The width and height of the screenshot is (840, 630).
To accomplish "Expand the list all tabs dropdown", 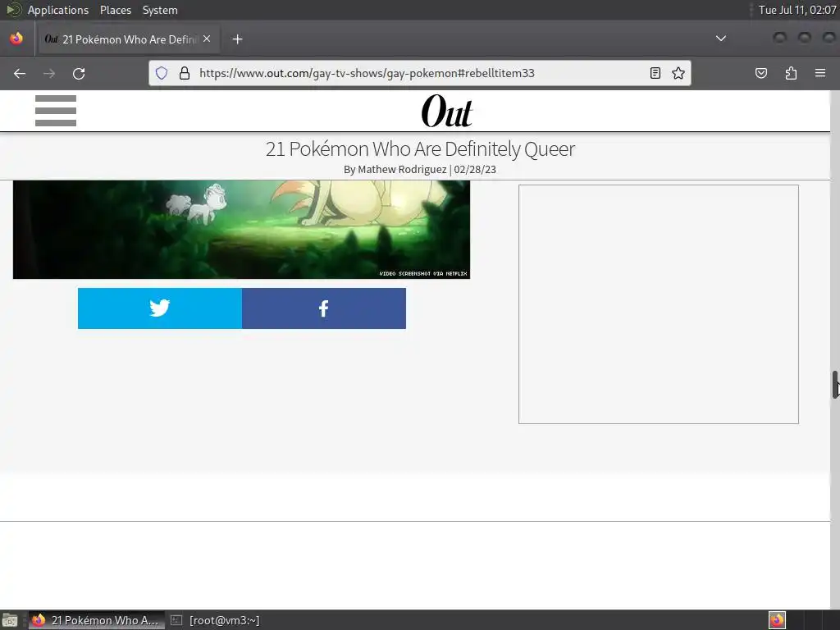I will [x=721, y=39].
